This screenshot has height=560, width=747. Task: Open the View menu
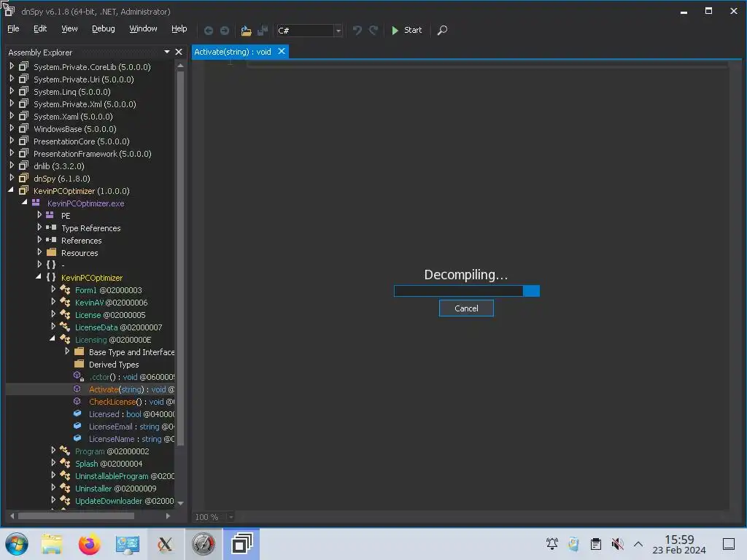69,28
